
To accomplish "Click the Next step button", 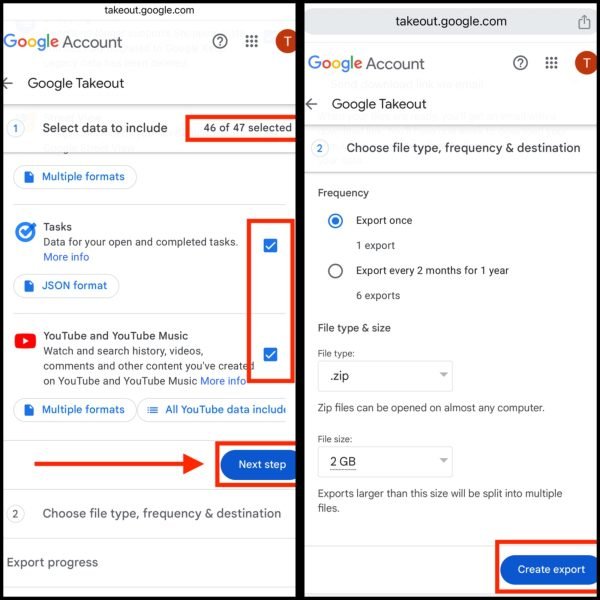I will tap(259, 465).
